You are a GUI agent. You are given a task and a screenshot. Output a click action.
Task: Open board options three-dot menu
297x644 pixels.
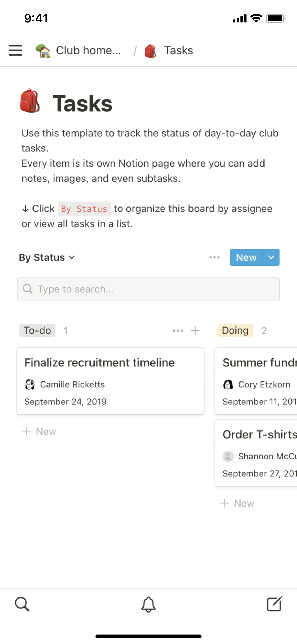coord(214,257)
